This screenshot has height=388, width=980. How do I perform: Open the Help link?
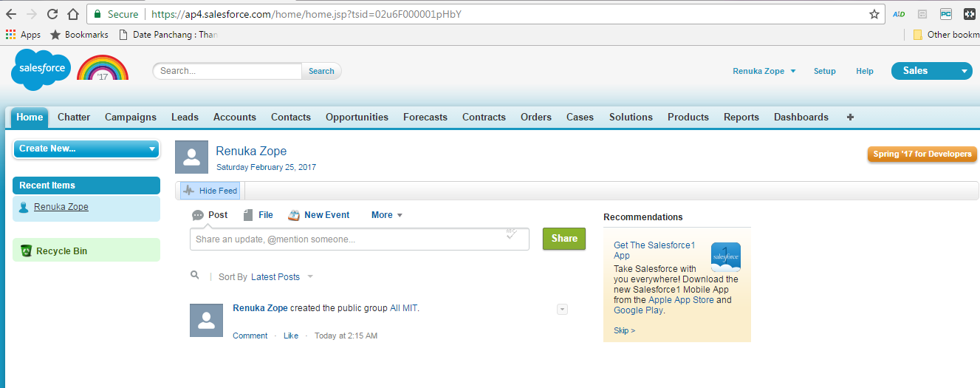point(865,71)
